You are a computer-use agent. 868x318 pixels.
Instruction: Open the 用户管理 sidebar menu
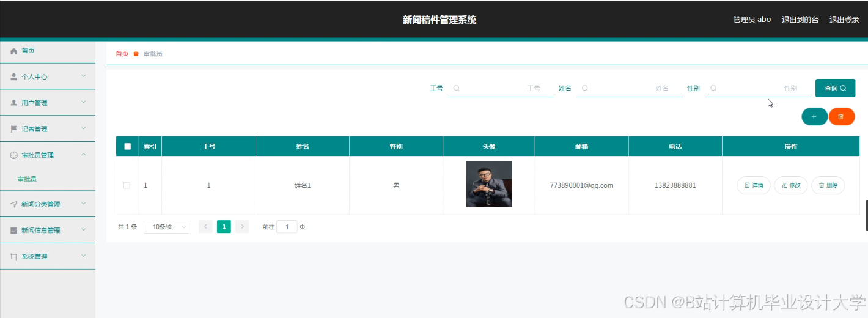[48, 103]
